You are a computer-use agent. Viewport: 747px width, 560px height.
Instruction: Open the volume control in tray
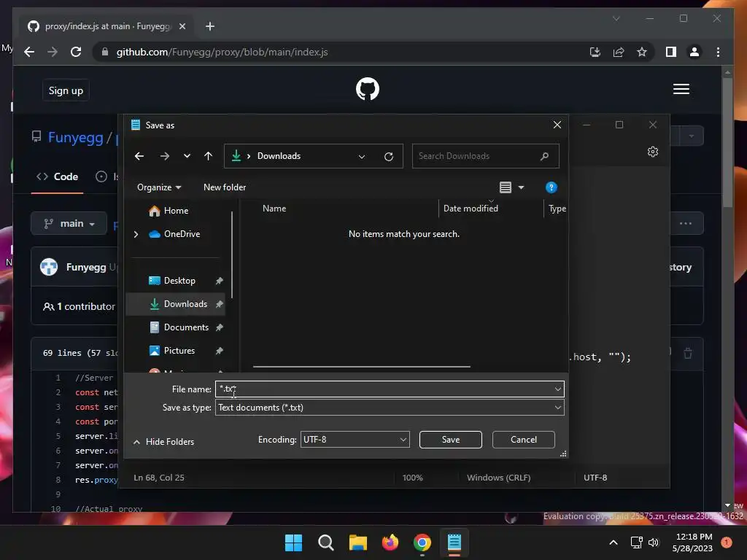click(x=654, y=542)
